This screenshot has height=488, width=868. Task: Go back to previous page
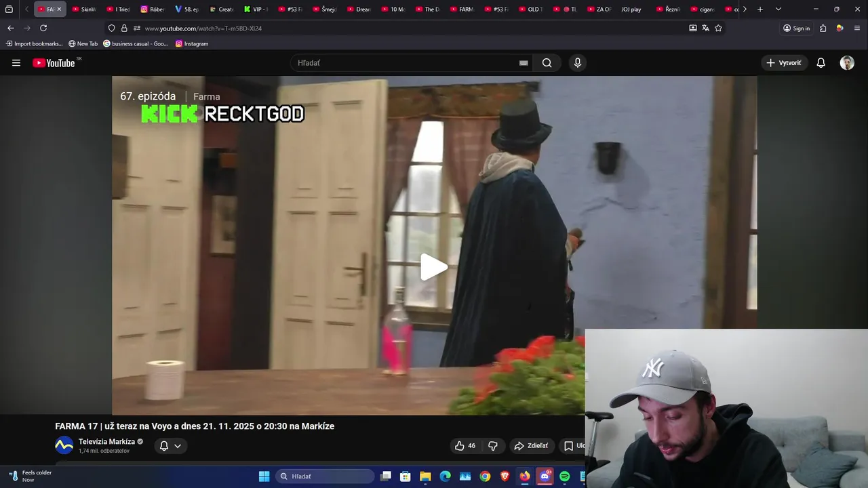(10, 28)
